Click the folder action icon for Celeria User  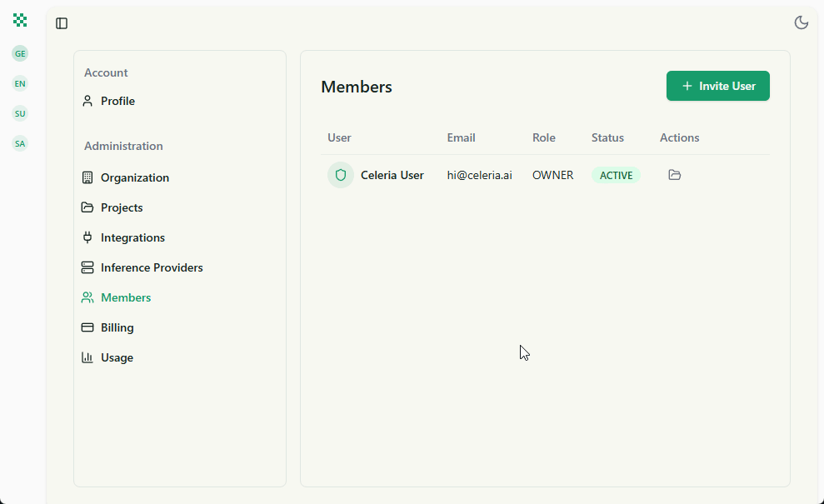coord(675,175)
